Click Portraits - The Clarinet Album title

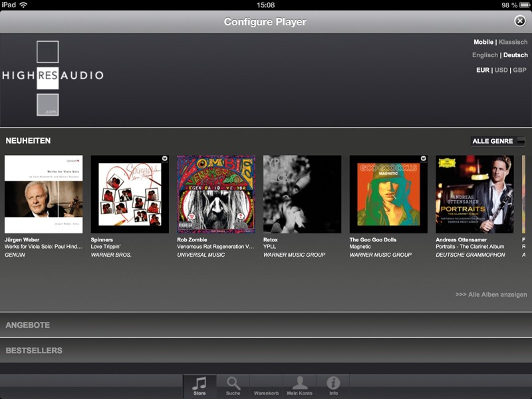pos(470,247)
